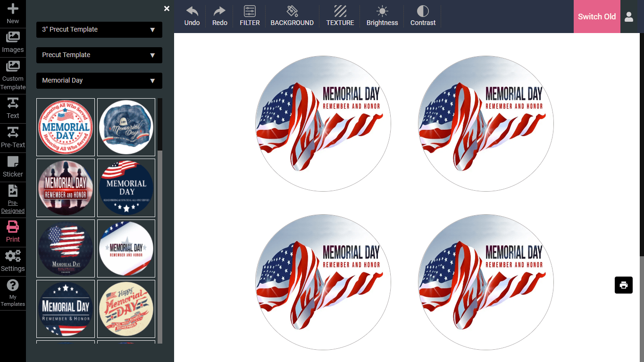Adjust image Contrast
This screenshot has width=644, height=362.
click(422, 16)
